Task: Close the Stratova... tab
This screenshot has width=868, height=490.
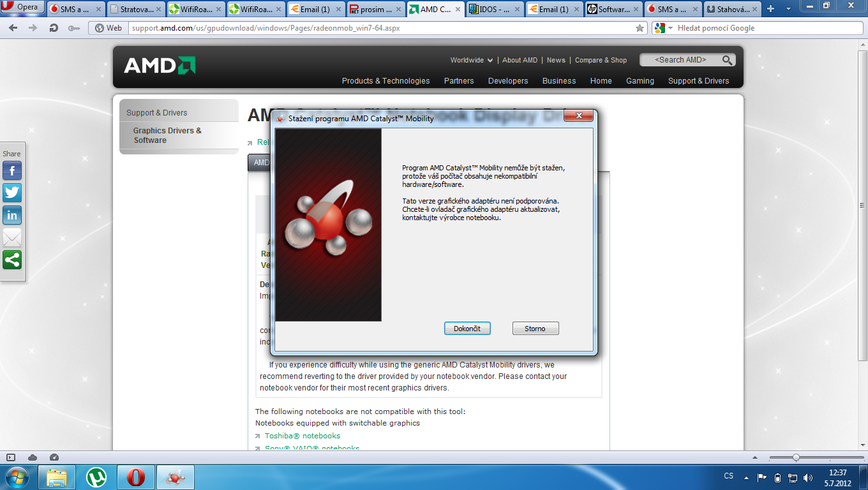Action: [159, 10]
